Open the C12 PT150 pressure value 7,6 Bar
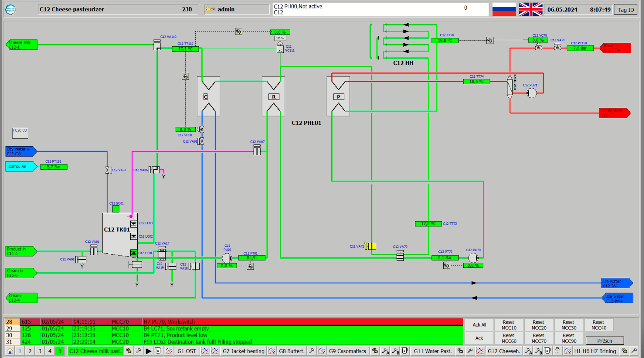Viewport: 644px width, 358px height. pyautogui.click(x=580, y=48)
